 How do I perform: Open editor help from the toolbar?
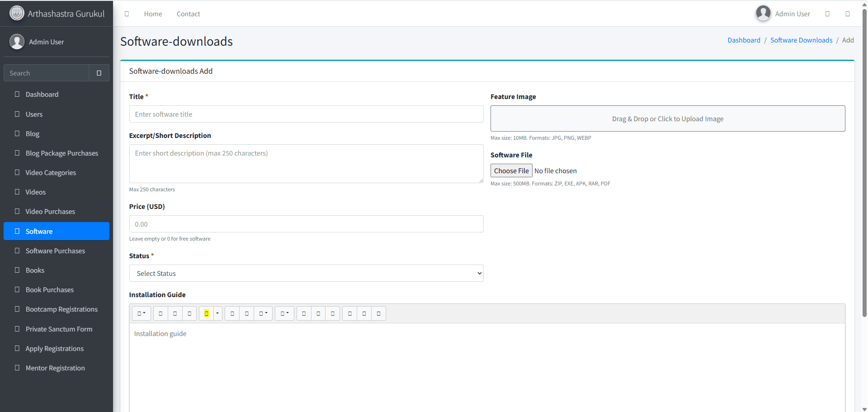(379, 313)
